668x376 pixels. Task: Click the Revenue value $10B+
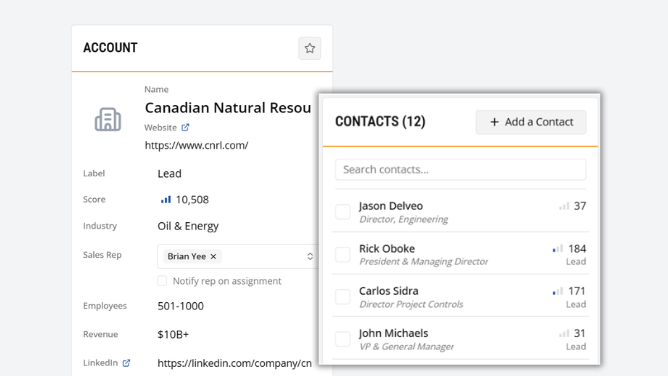point(173,335)
